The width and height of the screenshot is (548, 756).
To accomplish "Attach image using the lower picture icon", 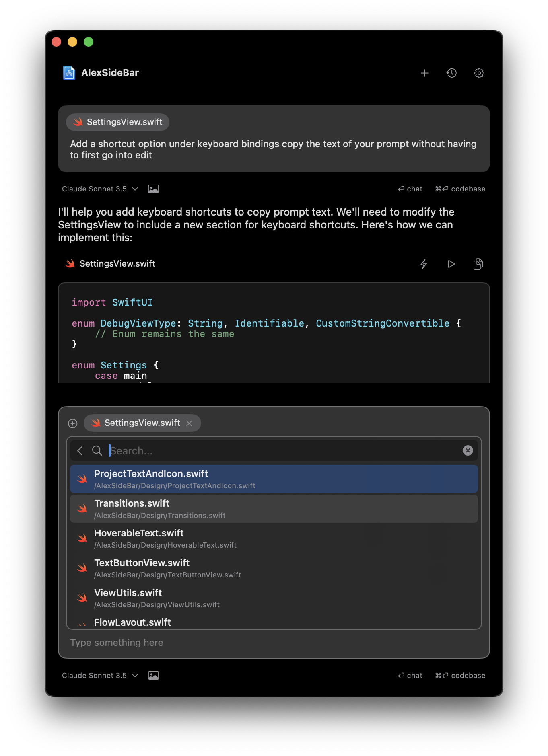I will [153, 675].
